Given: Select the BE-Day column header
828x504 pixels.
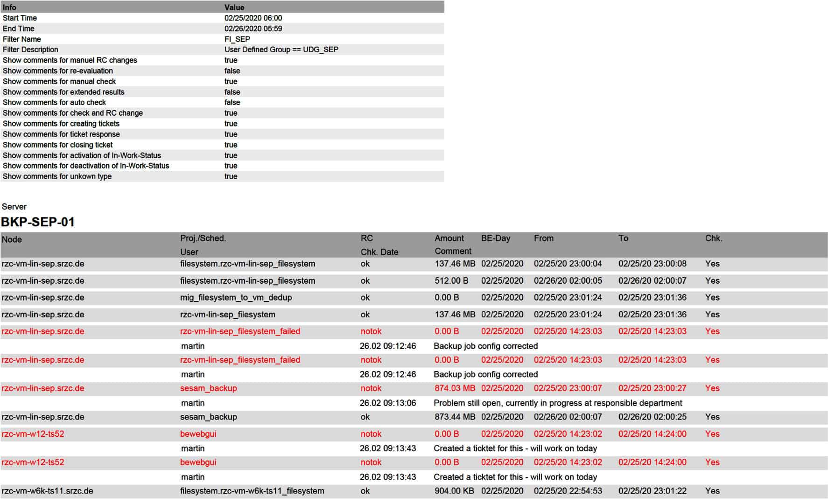Looking at the screenshot, I should pos(495,238).
